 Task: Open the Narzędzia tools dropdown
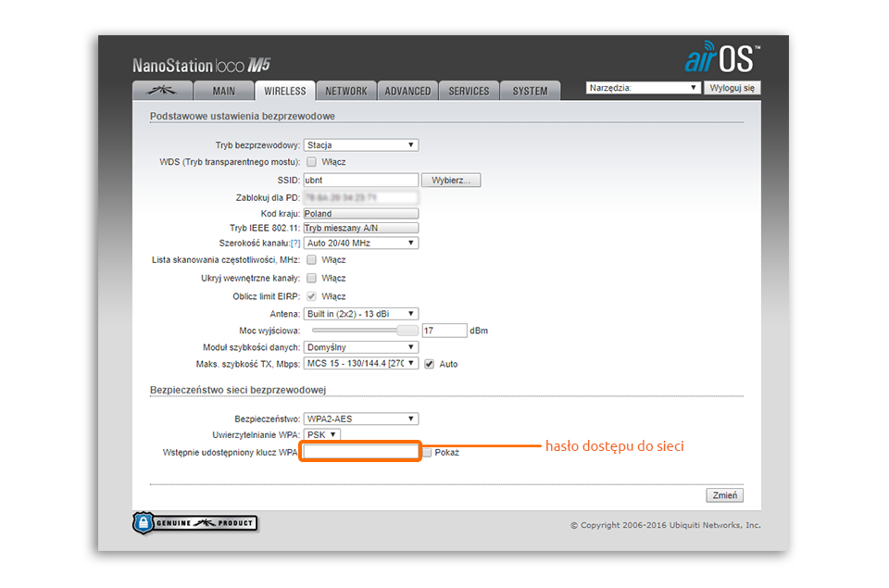[643, 88]
